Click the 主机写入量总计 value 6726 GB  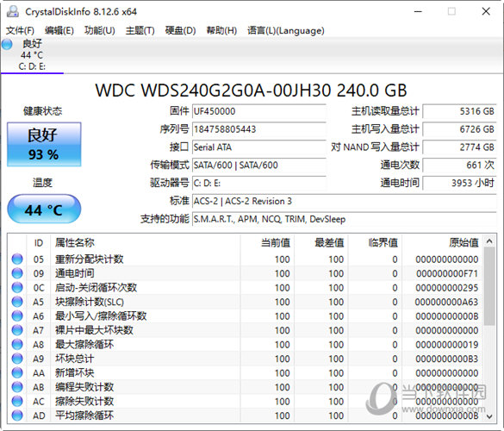coord(460,129)
